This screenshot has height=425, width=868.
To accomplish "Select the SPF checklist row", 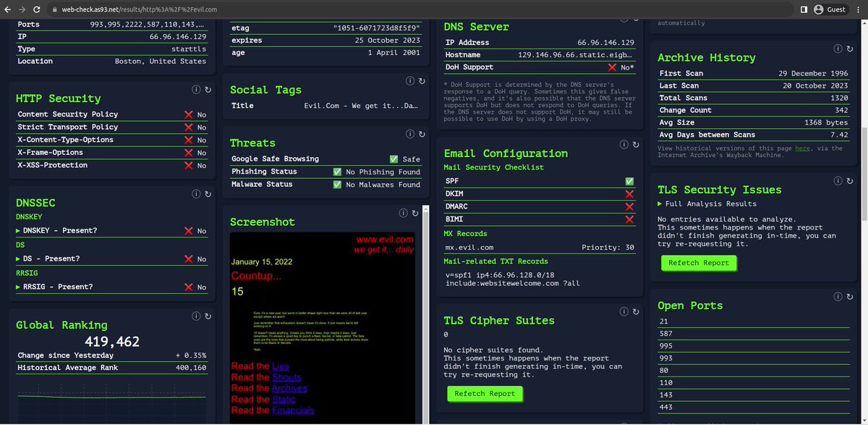I will (540, 181).
